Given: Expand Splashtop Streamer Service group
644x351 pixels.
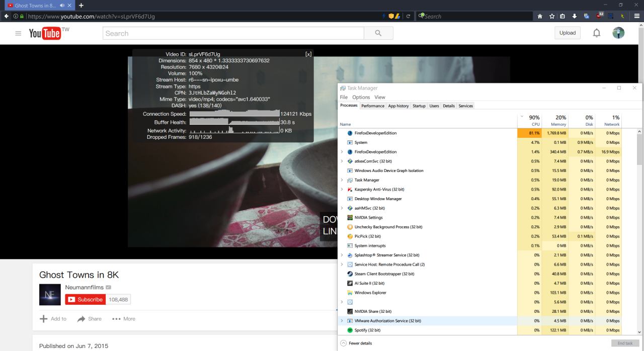Looking at the screenshot, I should [x=342, y=255].
